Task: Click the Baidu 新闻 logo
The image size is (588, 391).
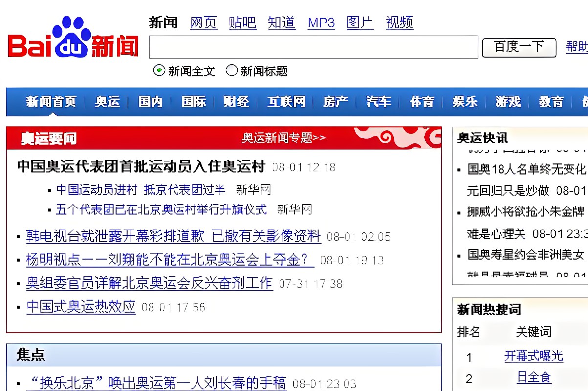Action: click(73, 38)
